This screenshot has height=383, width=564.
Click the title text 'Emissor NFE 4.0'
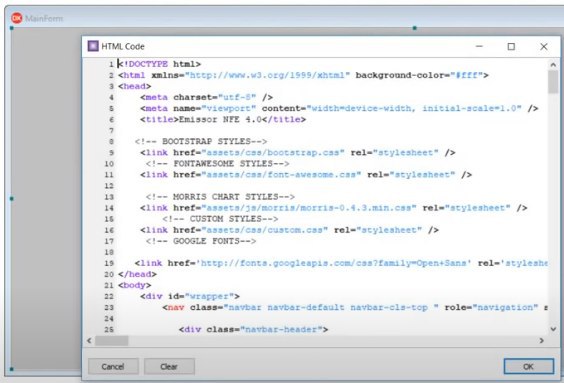(x=220, y=119)
